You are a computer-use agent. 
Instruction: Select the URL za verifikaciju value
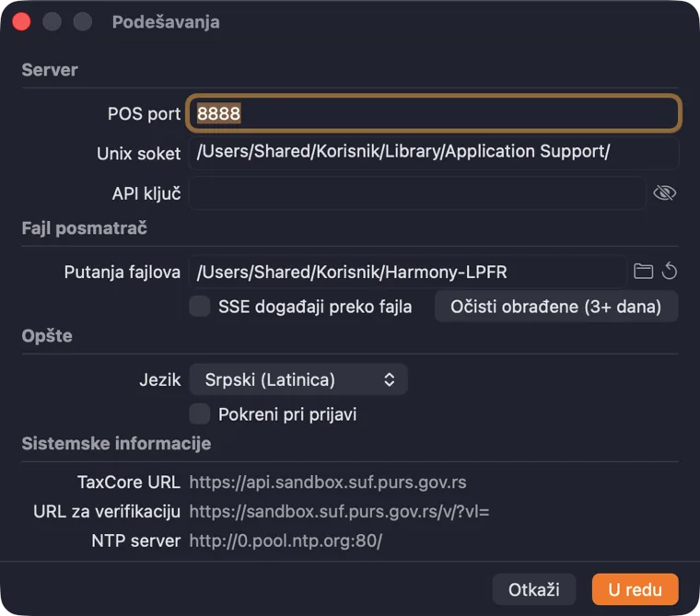click(339, 511)
